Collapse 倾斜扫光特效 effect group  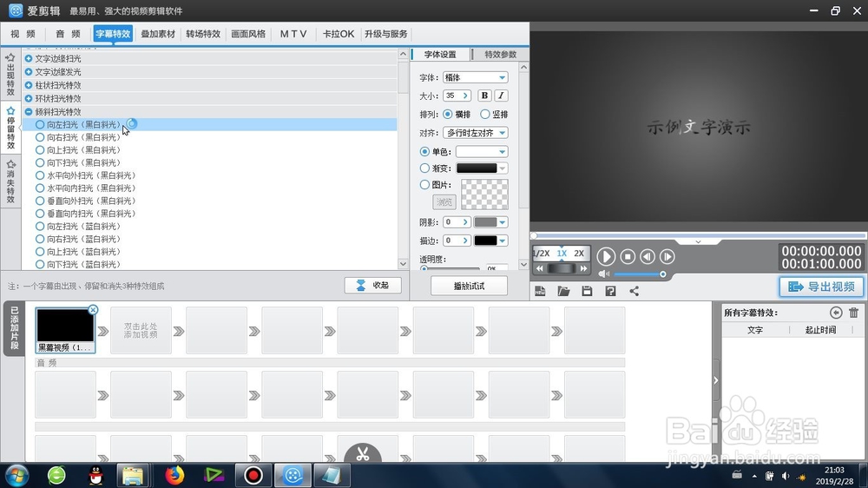tap(29, 111)
